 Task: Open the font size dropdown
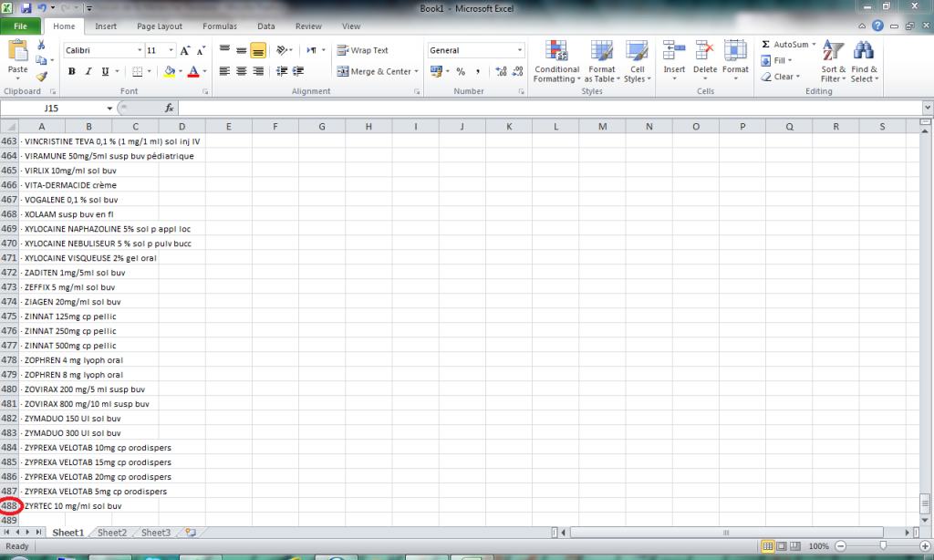[171, 50]
